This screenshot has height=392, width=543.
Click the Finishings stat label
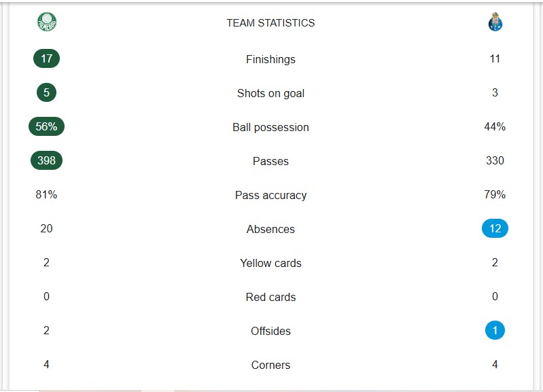pyautogui.click(x=270, y=60)
